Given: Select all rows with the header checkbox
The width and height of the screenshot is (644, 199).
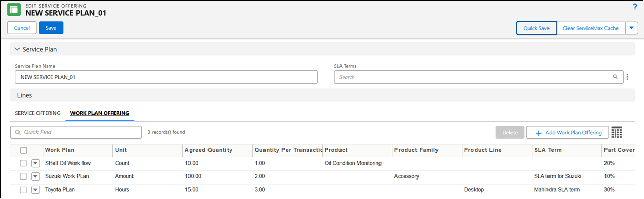Looking at the screenshot, I should [23, 150].
